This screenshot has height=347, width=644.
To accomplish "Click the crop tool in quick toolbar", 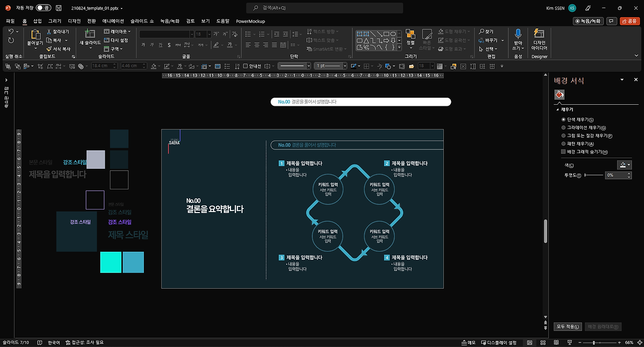I will tap(40, 66).
